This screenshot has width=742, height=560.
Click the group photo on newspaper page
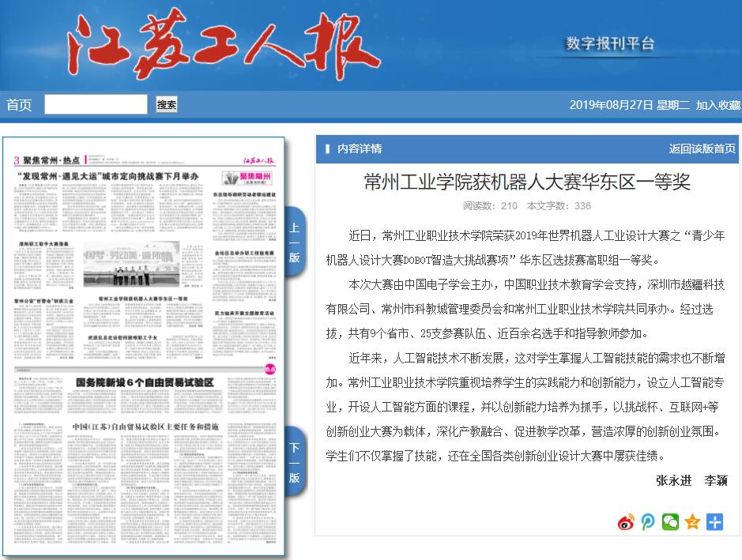131,265
